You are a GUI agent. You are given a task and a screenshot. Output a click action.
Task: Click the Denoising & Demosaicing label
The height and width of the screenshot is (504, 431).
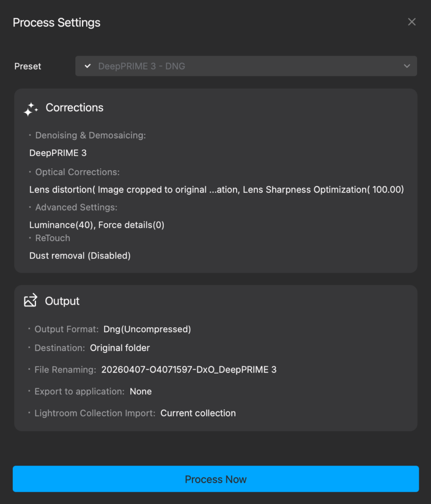91,135
